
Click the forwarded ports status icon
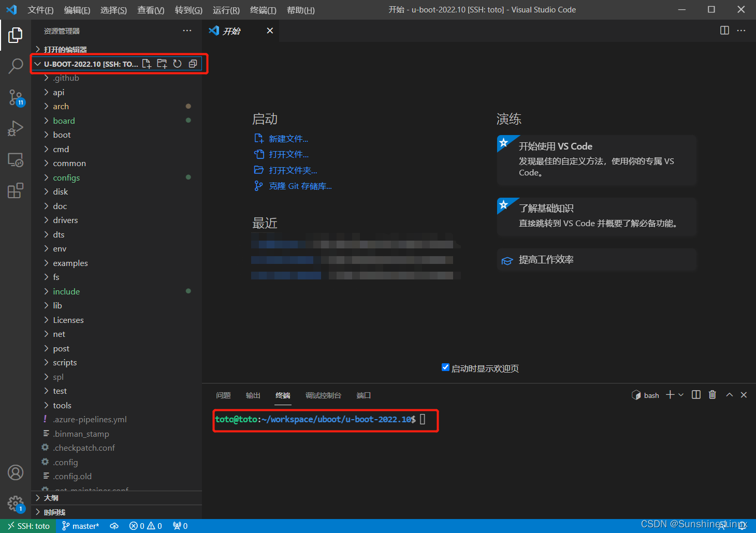coord(180,526)
